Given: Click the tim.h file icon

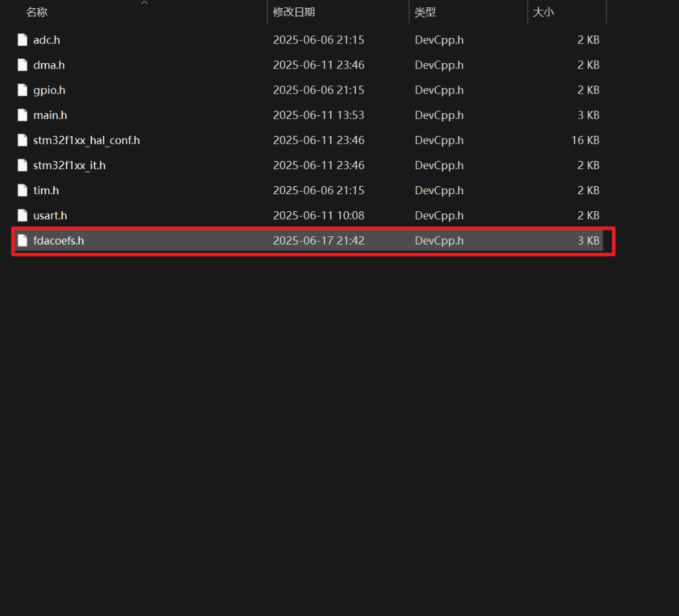Looking at the screenshot, I should click(x=22, y=191).
